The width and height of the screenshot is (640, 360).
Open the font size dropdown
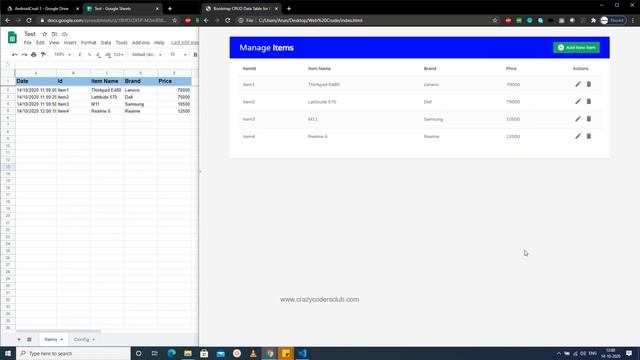(178, 55)
